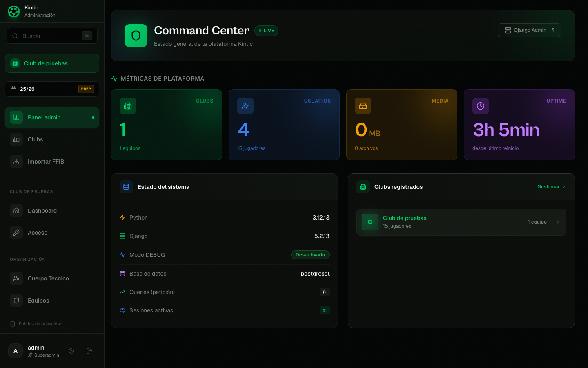Image resolution: width=588 pixels, height=368 pixels.
Task: Open the 25/26 season selector
Action: click(52, 89)
